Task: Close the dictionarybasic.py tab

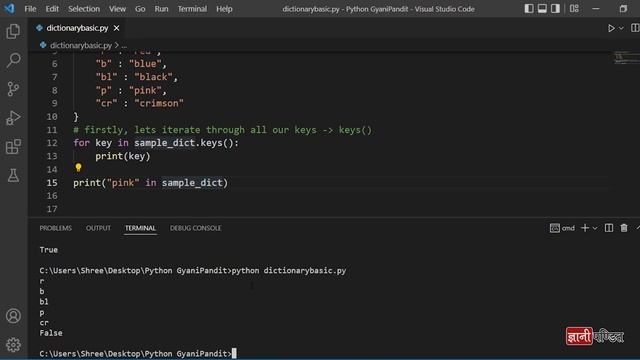Action: point(116,28)
